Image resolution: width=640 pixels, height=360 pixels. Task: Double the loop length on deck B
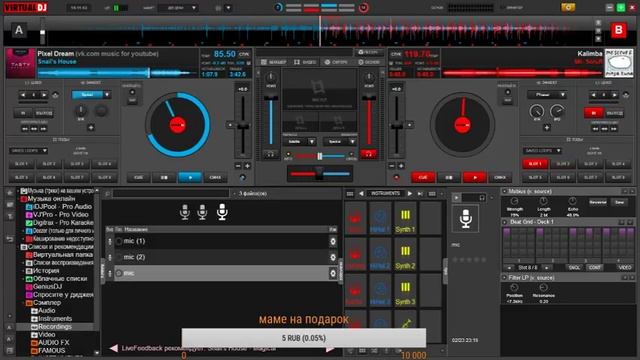click(x=615, y=95)
